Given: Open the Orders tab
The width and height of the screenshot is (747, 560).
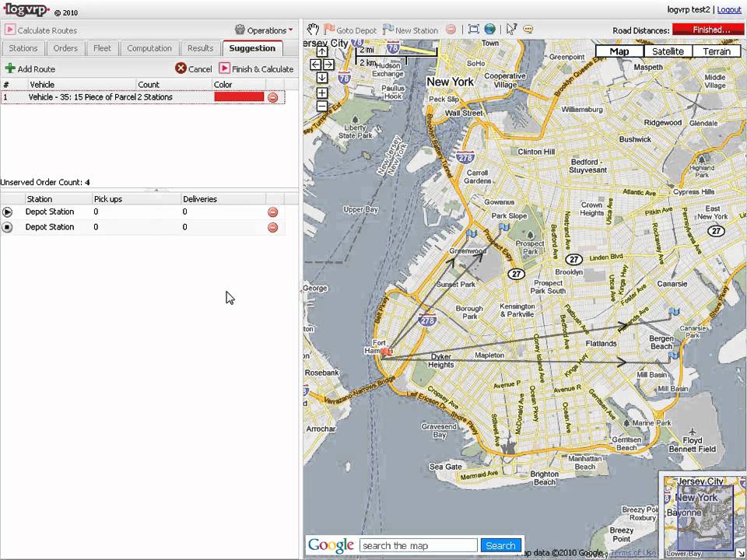Looking at the screenshot, I should 65,48.
